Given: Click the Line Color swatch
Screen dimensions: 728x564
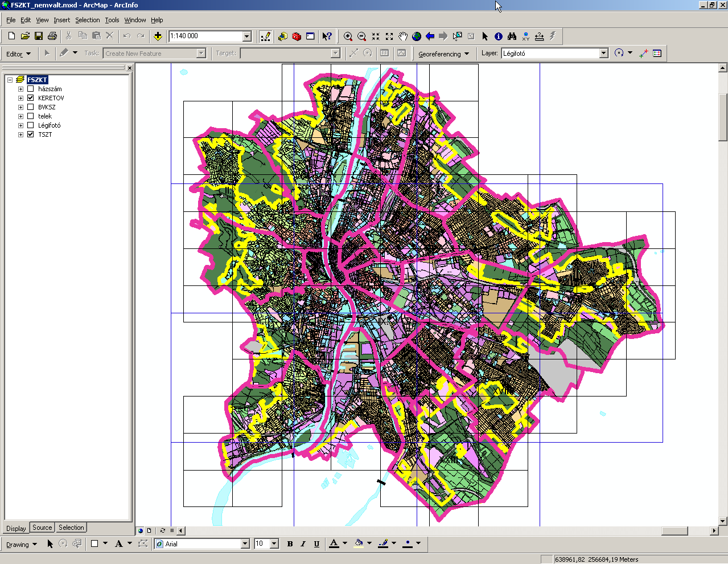Looking at the screenshot, I should [x=383, y=544].
